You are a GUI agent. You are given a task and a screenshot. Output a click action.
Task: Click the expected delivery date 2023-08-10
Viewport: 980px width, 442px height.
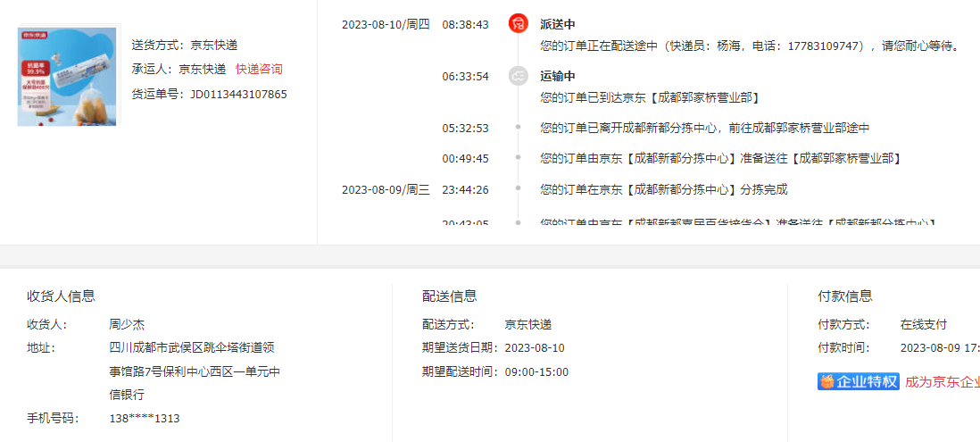click(535, 348)
